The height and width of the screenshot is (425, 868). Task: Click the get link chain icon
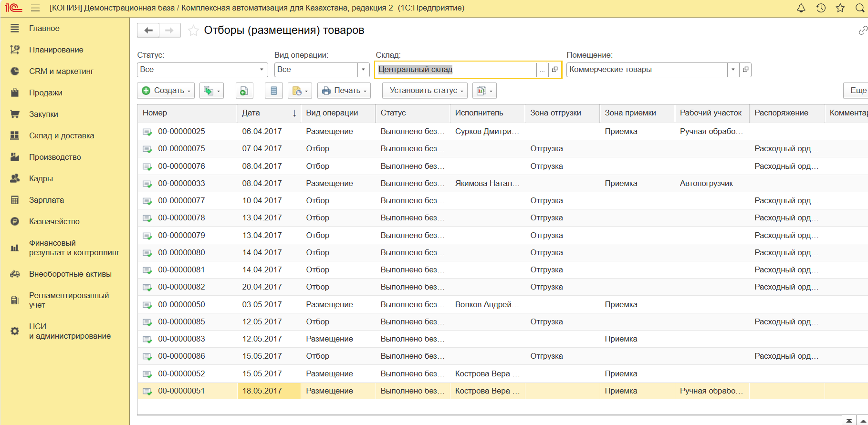(x=862, y=31)
